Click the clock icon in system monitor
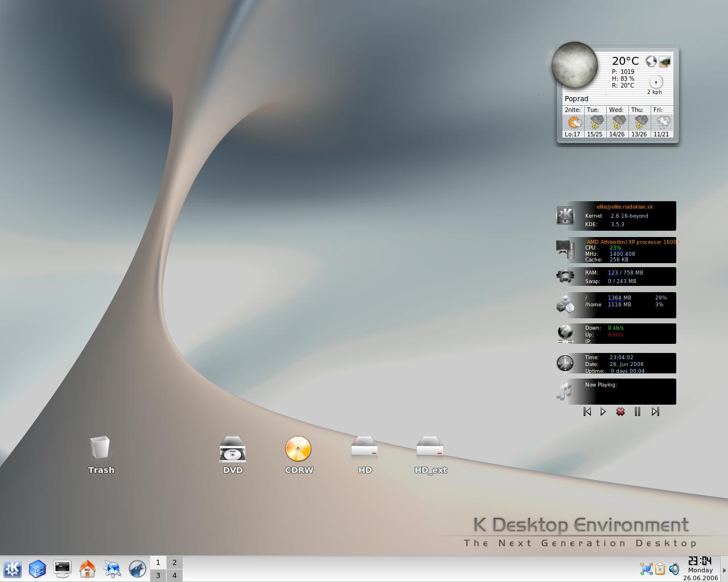This screenshot has width=728, height=582. pyautogui.click(x=565, y=363)
